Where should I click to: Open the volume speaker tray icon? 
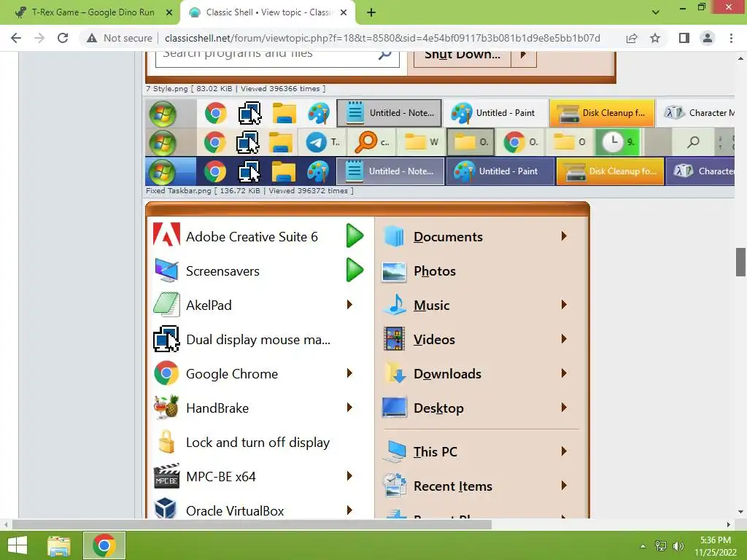click(678, 545)
